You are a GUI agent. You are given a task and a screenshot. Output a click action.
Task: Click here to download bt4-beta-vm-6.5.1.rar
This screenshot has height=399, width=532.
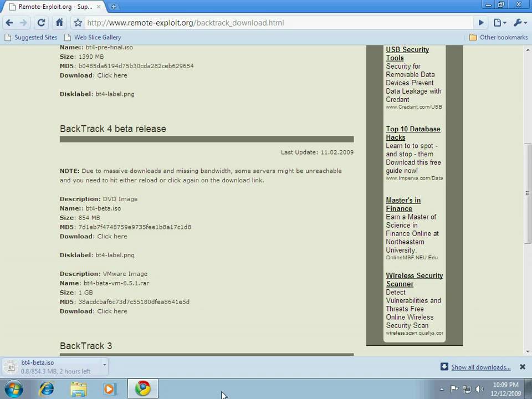(x=112, y=311)
